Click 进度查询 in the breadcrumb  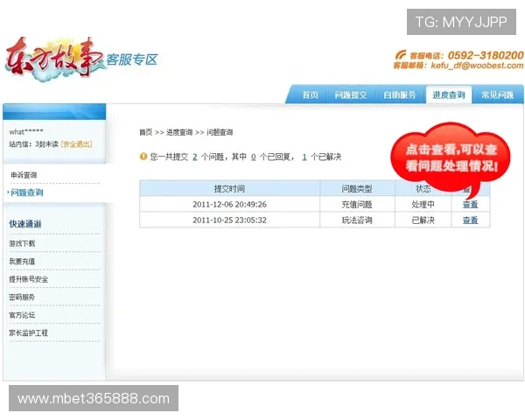[179, 132]
